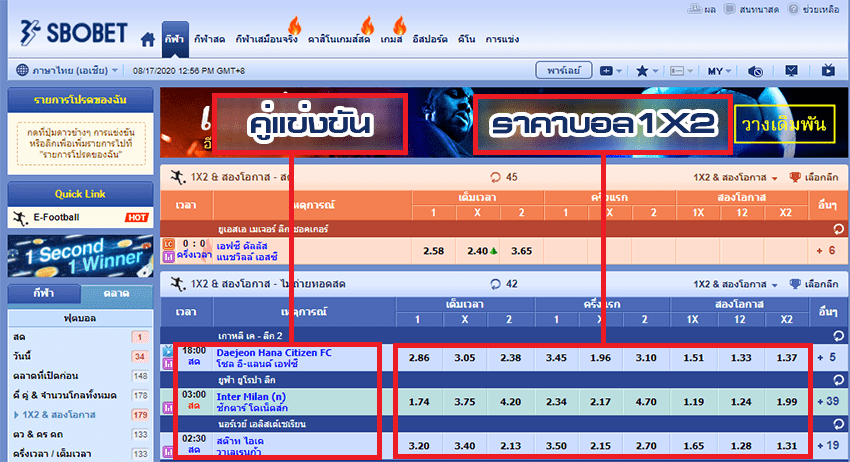Viewport: 850px width, 462px height.
Task: Open the คีโน menu
Action: [x=466, y=39]
